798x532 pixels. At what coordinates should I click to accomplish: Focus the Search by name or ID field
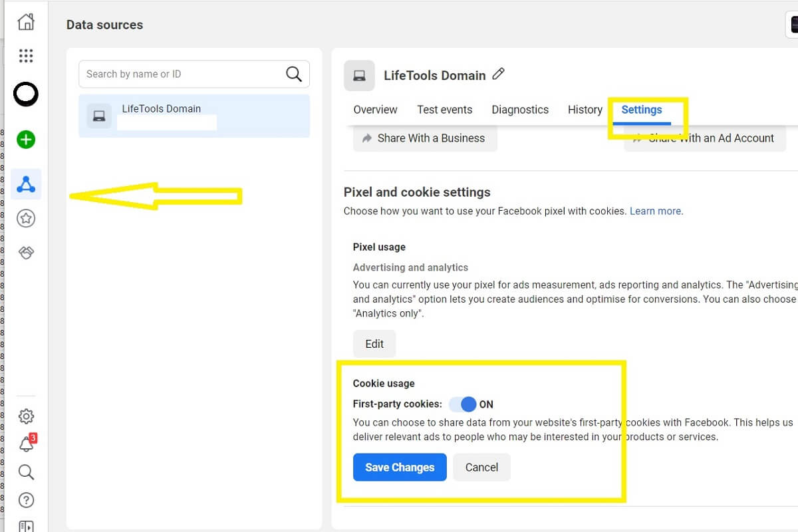pos(194,74)
